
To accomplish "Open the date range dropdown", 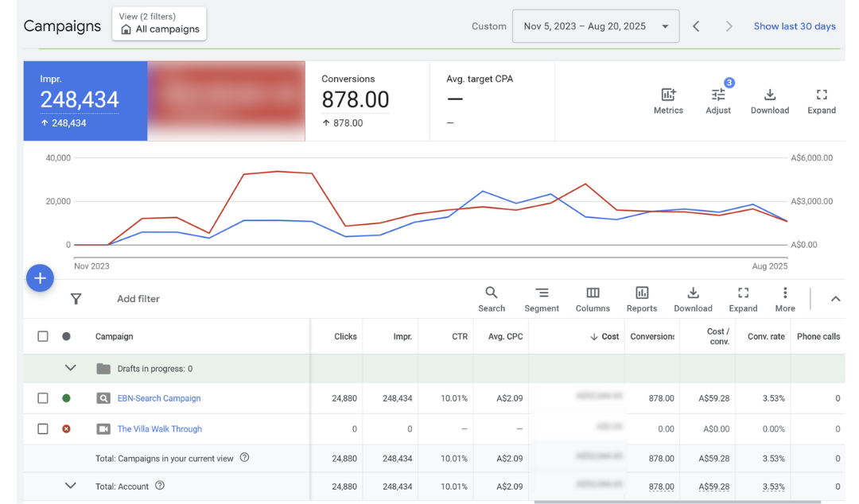I will [x=596, y=26].
